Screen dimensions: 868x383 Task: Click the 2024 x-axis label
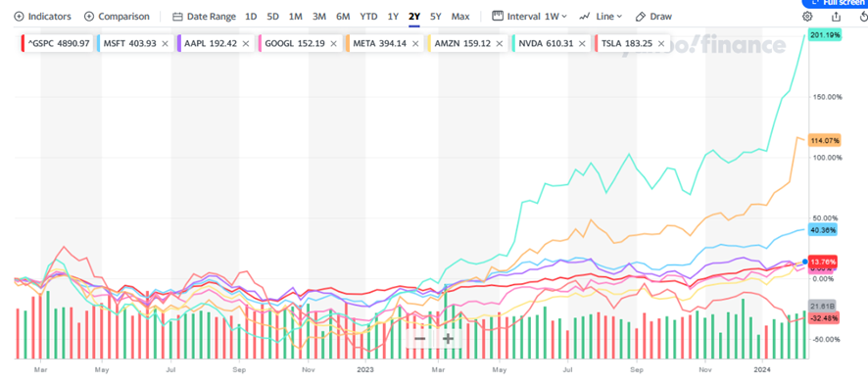(x=762, y=368)
